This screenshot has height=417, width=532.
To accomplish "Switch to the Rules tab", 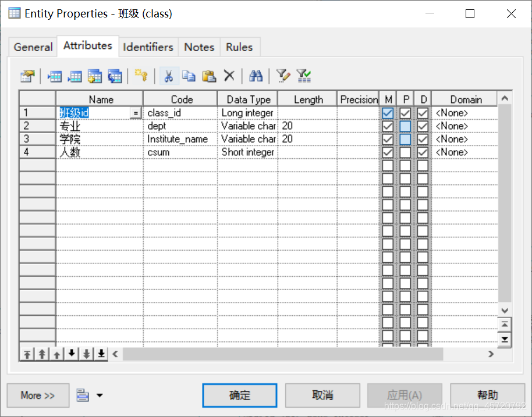I will click(x=240, y=47).
